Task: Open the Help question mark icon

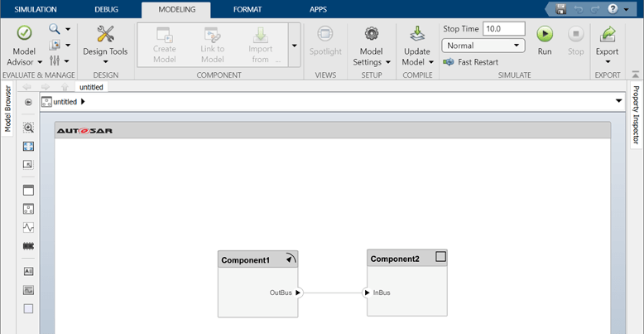Action: click(x=613, y=9)
